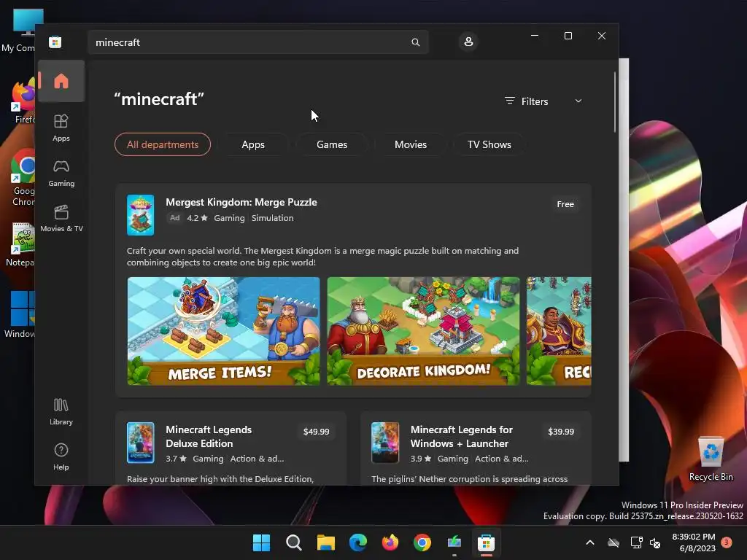The image size is (747, 560).
Task: Click the "minecraft" results heading
Action: pyautogui.click(x=159, y=99)
